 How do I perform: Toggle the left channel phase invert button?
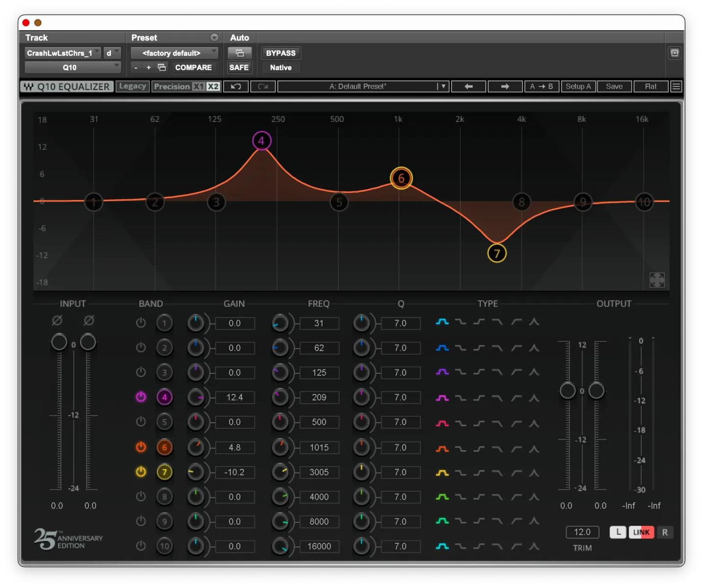(57, 321)
